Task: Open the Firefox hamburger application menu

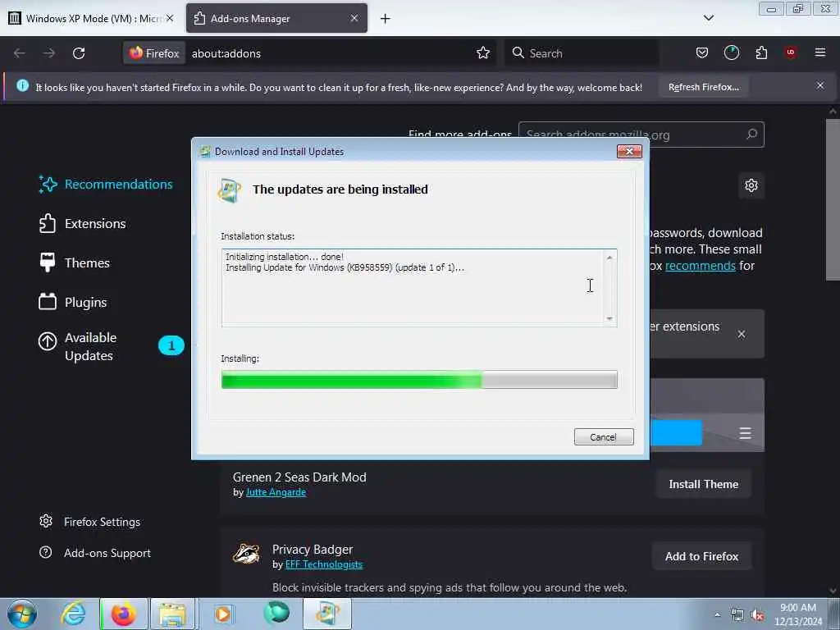Action: point(820,52)
